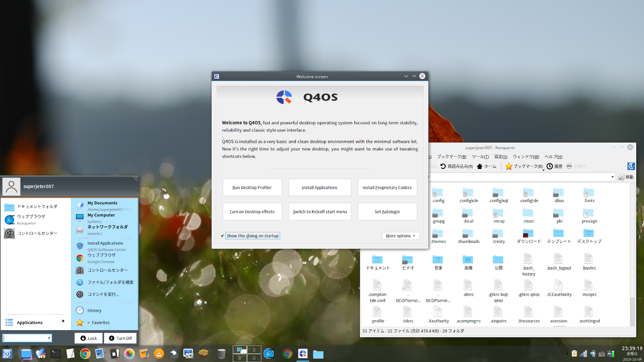The width and height of the screenshot is (644, 362).
Task: Click Install Applications button
Action: (320, 187)
